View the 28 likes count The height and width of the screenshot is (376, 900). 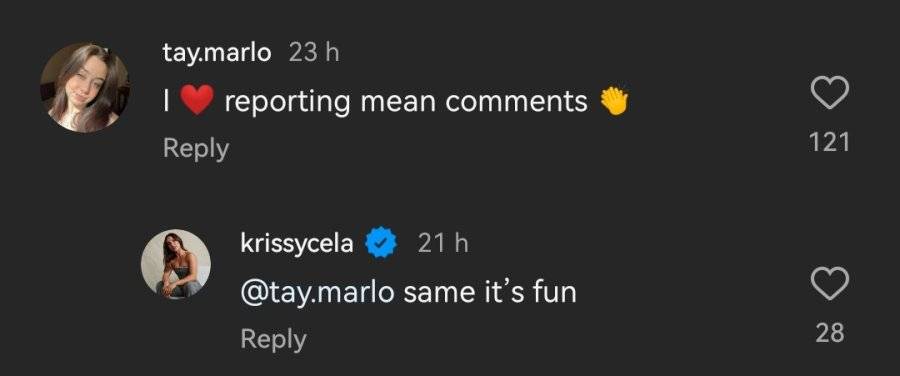tap(830, 332)
